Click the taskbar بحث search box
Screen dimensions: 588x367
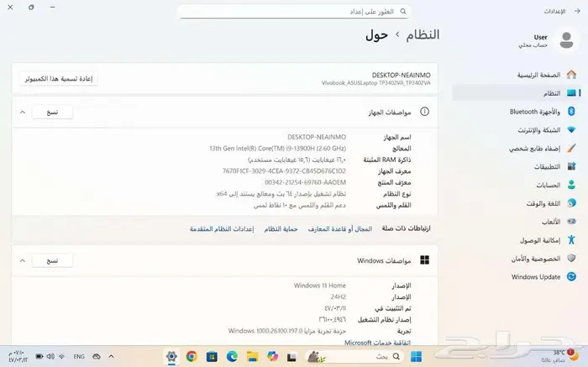click(354, 357)
